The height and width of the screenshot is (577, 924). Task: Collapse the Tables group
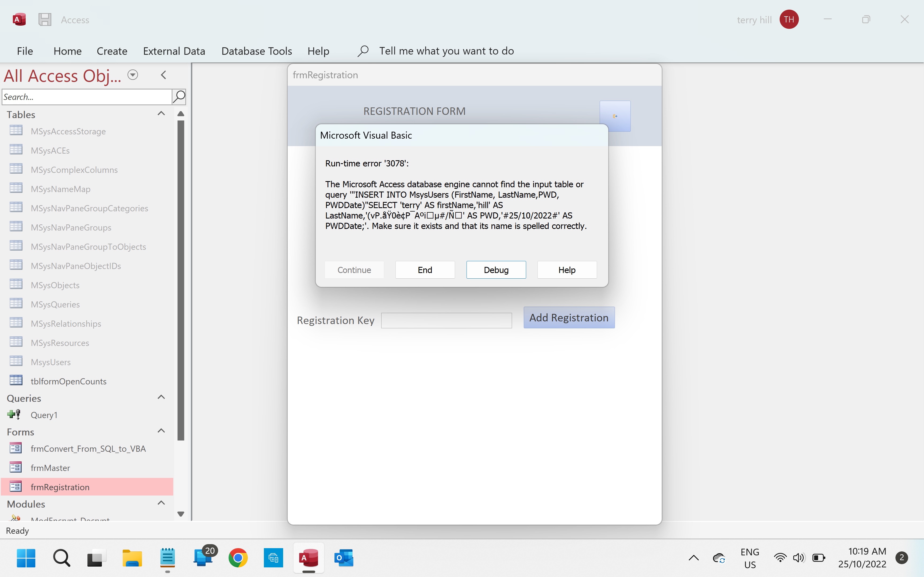pyautogui.click(x=161, y=114)
